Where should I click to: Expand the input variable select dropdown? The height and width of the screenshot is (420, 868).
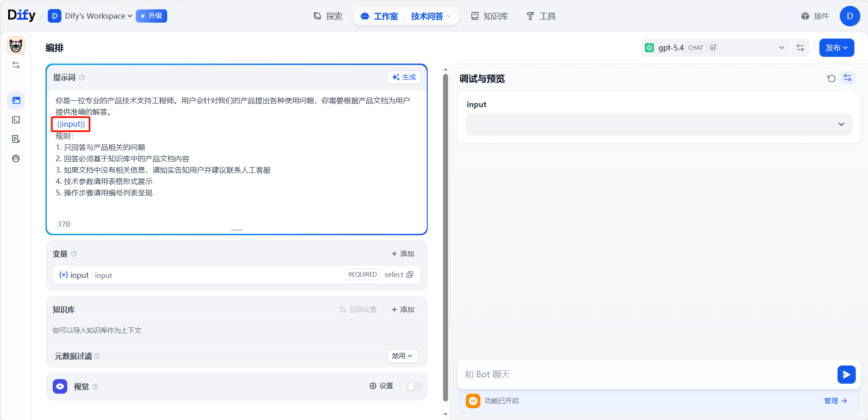[x=658, y=124]
